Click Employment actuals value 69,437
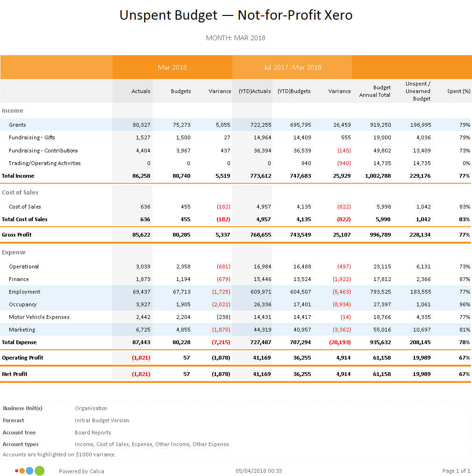 coord(141,292)
